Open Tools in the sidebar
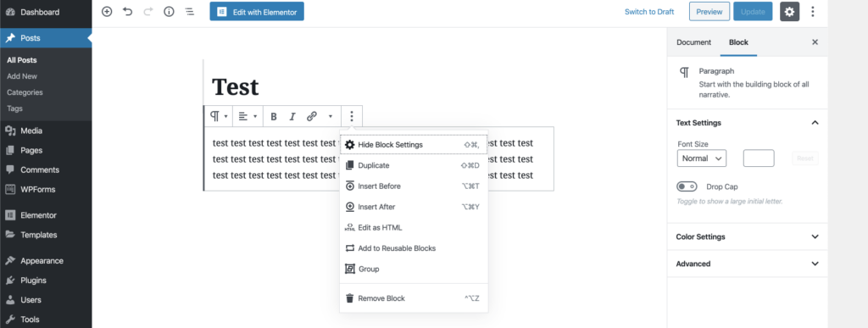 (x=46, y=320)
